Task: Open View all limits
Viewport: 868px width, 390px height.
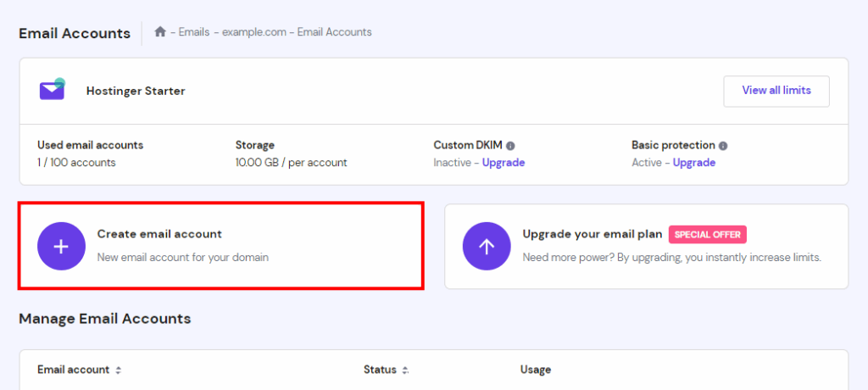Action: 776,91
